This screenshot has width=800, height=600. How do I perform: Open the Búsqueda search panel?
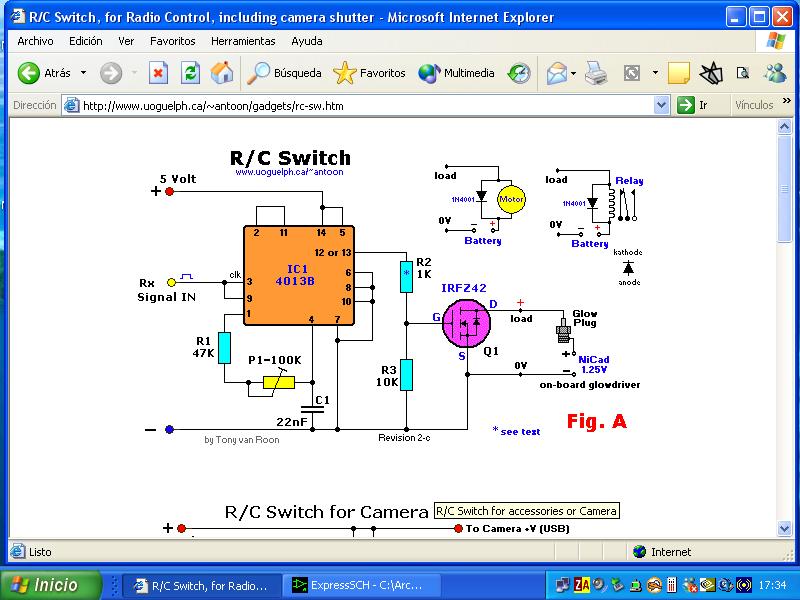pos(285,73)
